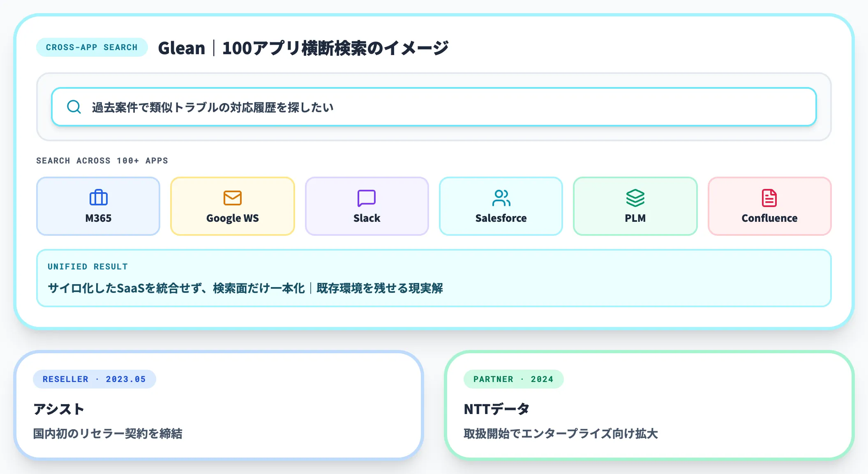The image size is (868, 474).
Task: Click the CROSS-APP SEARCH badge
Action: point(92,47)
